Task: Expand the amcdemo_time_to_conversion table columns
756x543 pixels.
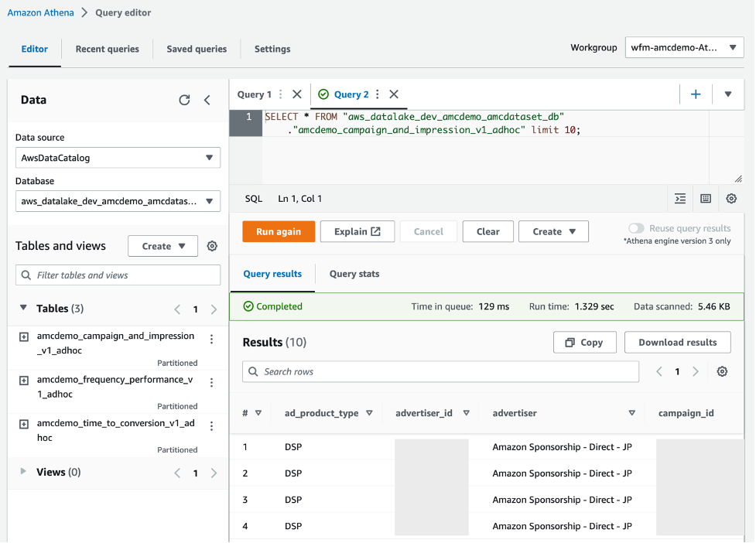Action: (x=24, y=424)
